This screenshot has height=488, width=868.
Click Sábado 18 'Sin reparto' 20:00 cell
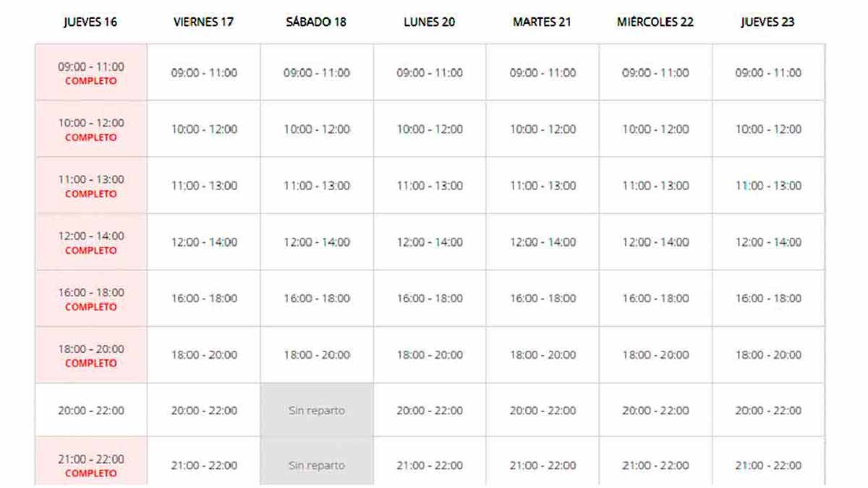tap(317, 410)
